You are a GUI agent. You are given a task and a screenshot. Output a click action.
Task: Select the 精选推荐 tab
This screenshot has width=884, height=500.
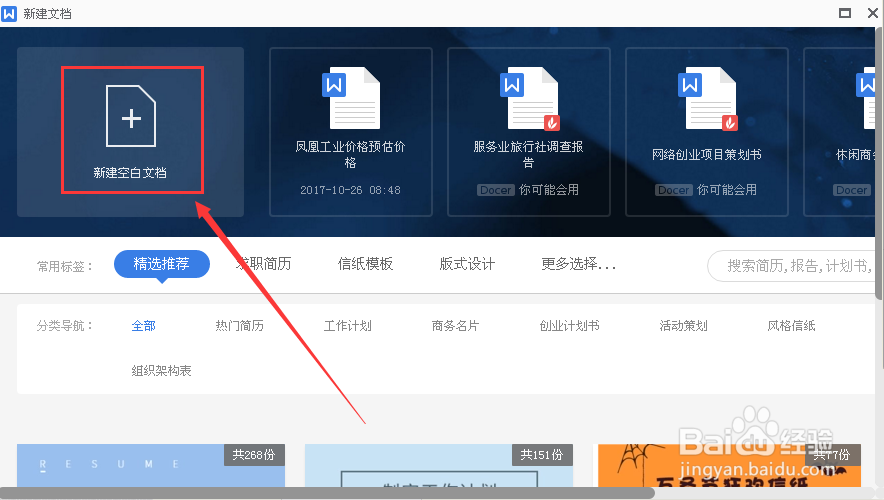162,264
